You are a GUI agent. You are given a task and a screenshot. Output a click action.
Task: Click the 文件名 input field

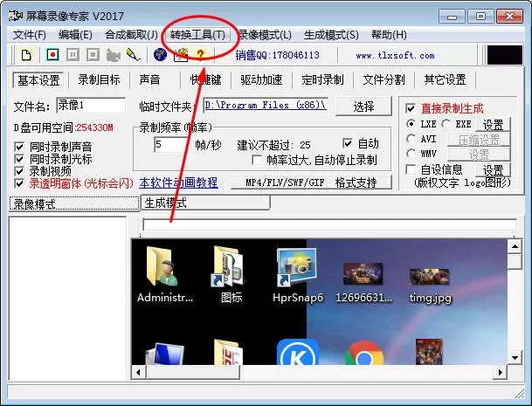coord(91,106)
